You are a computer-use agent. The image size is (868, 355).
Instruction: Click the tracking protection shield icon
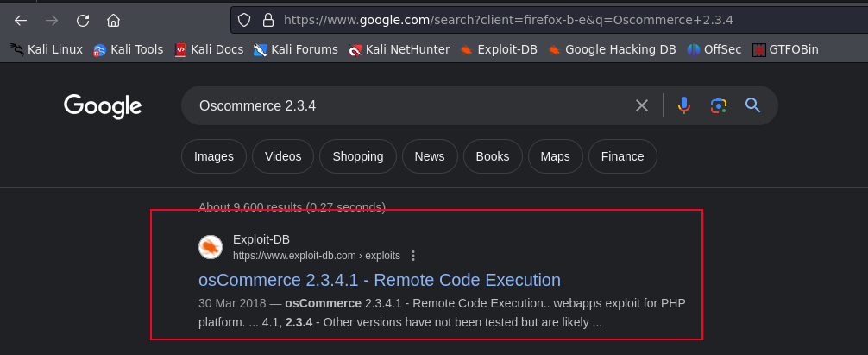click(244, 20)
